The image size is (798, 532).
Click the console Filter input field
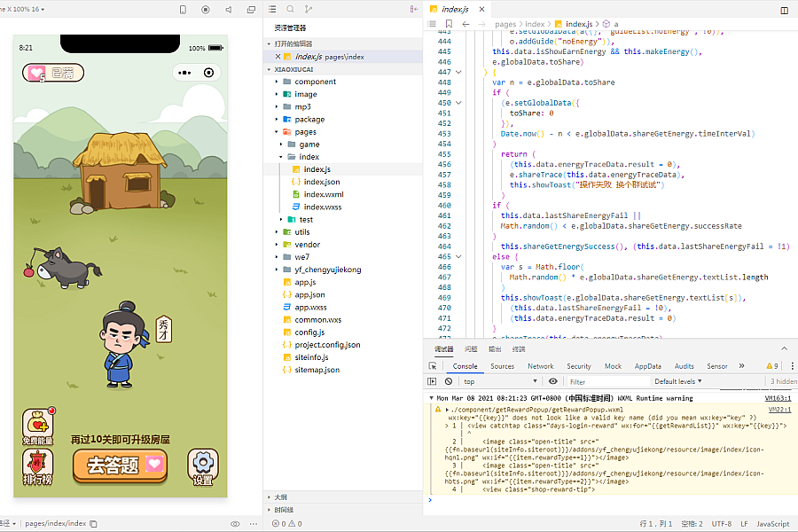[x=603, y=381]
